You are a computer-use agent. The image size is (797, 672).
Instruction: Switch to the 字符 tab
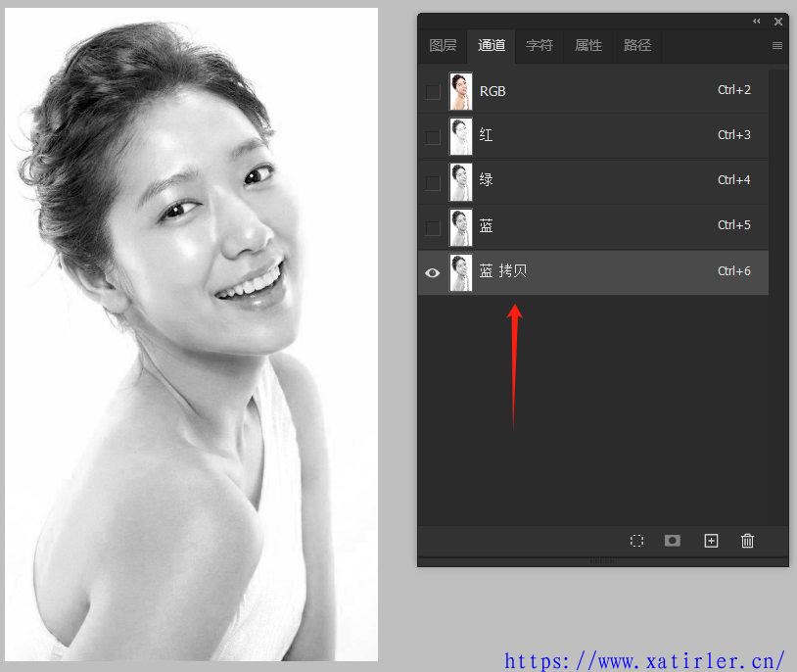539,45
